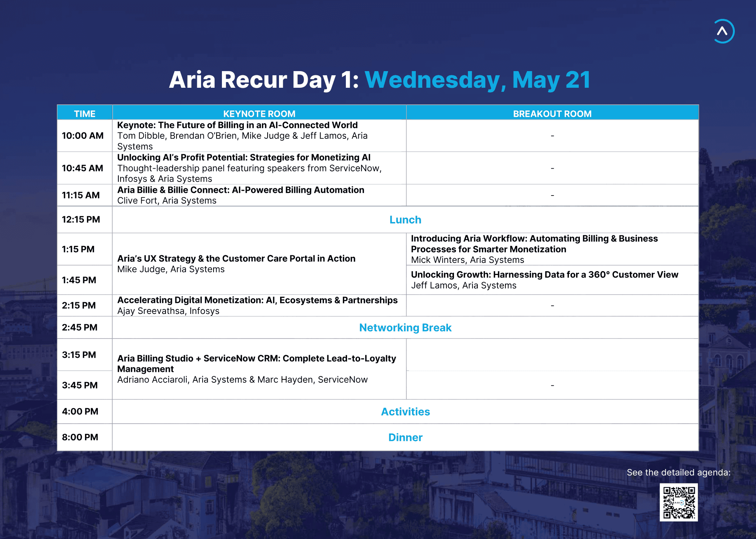Click the Aria Recur Day 1 title
Screen dimensions: 756x539
tap(378, 79)
